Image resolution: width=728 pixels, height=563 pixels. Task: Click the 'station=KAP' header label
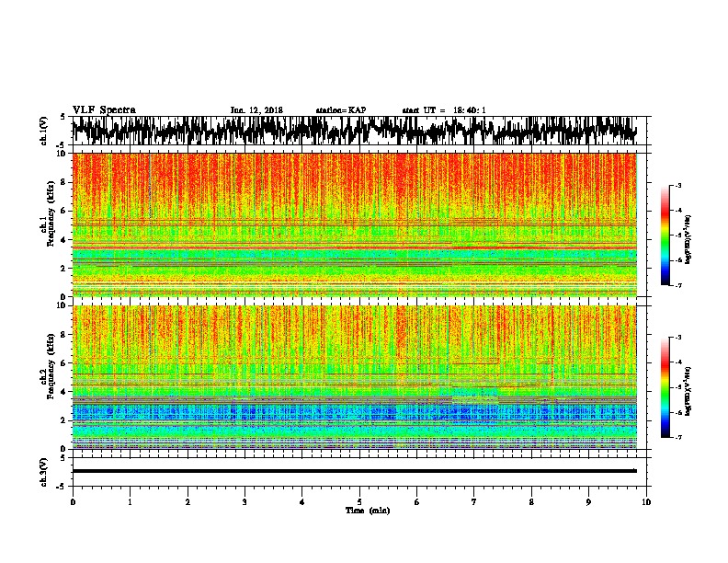pyautogui.click(x=341, y=110)
